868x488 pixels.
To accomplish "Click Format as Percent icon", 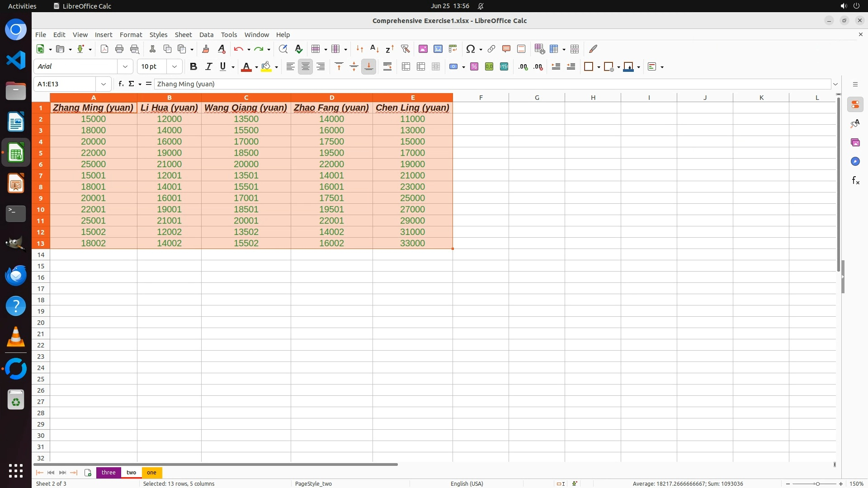I will 474,67.
